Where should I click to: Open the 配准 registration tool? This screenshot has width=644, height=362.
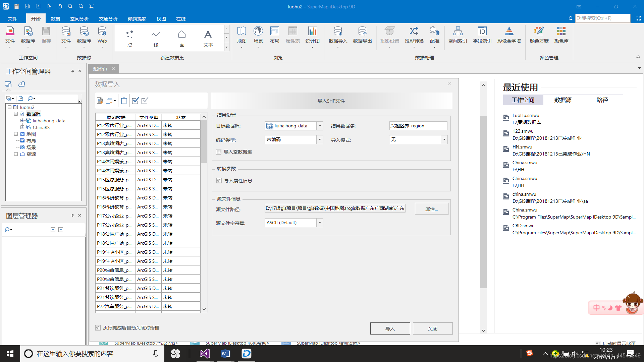point(434,35)
